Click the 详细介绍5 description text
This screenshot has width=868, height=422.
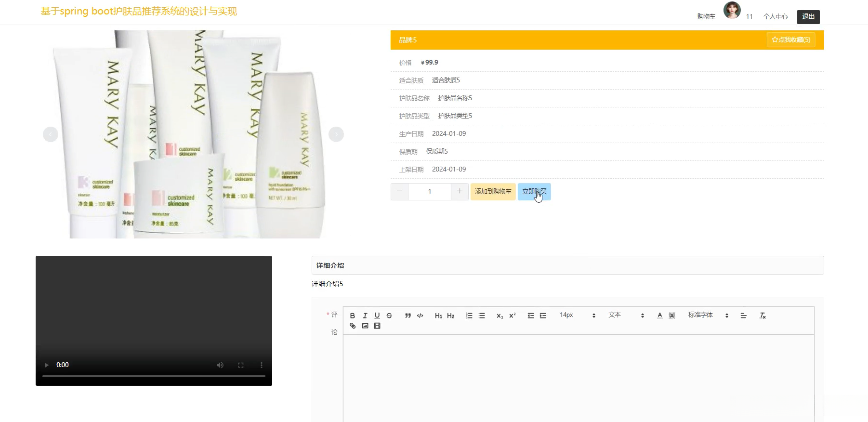(328, 284)
